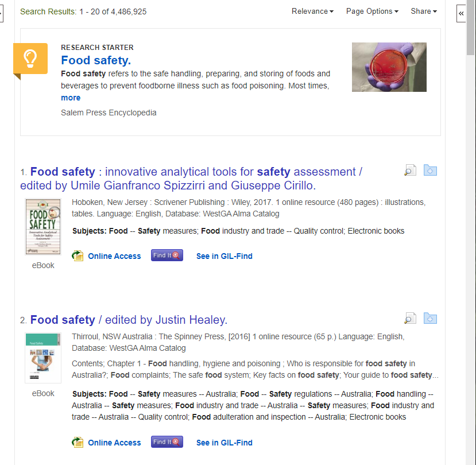Open the Food safety research starter

click(x=96, y=60)
